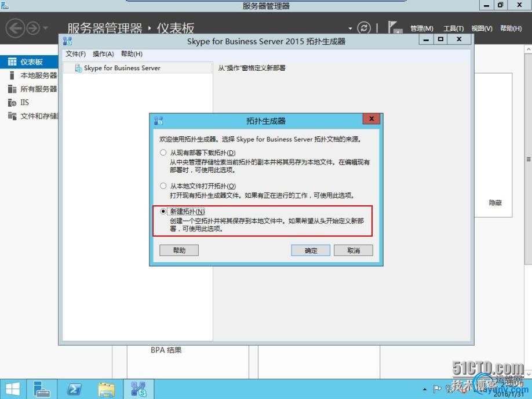
Task: Click Server Manager forward navigation arrow
Action: (x=33, y=28)
